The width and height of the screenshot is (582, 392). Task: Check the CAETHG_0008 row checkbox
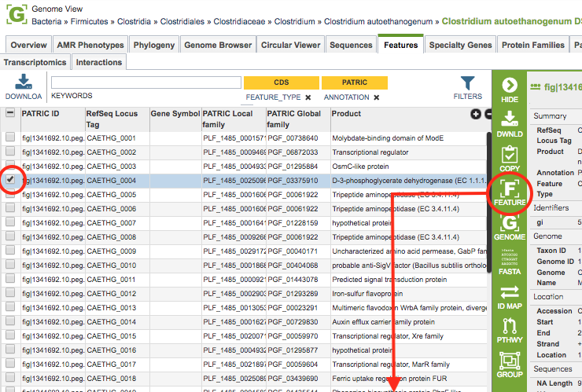point(10,236)
